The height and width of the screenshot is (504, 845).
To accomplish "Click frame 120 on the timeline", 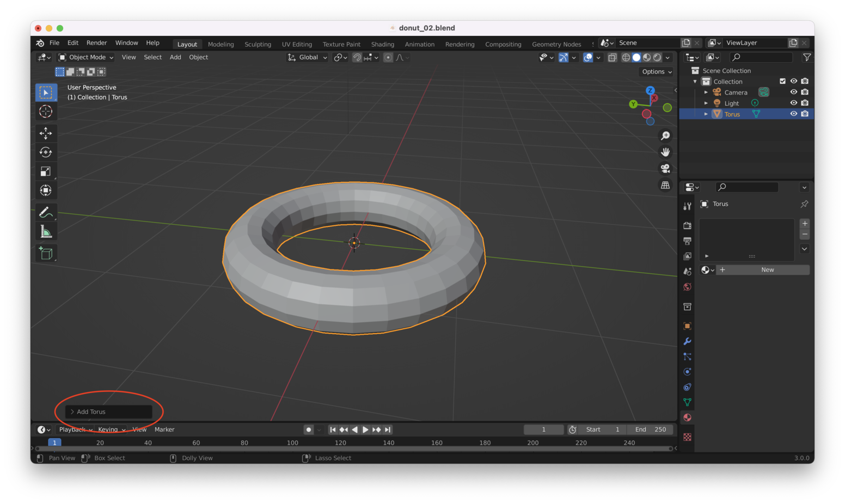I will [x=340, y=442].
